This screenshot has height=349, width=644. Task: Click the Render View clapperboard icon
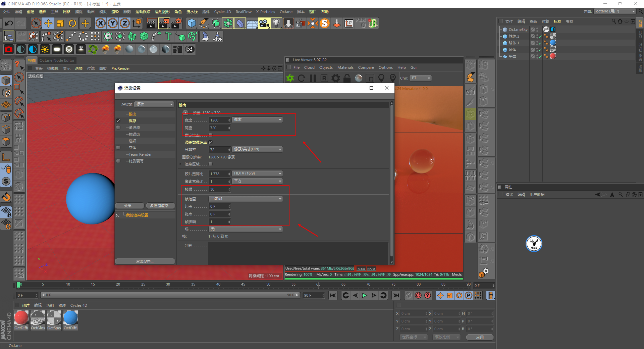(152, 23)
